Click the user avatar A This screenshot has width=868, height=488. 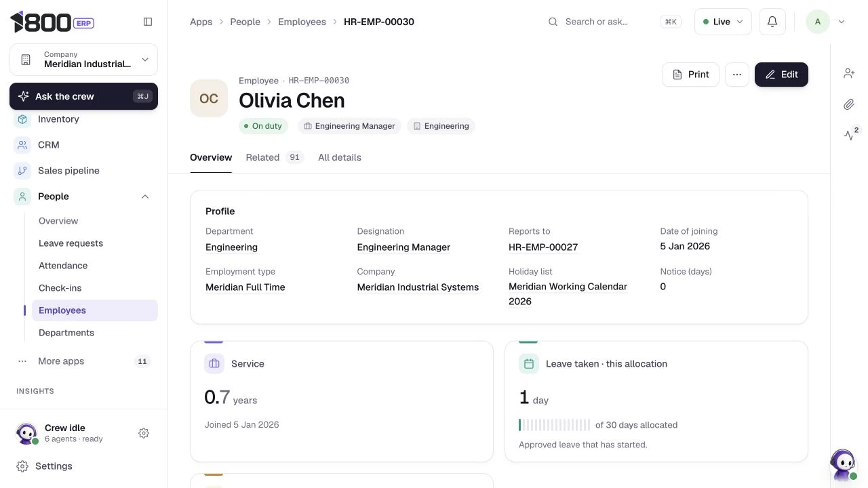818,22
